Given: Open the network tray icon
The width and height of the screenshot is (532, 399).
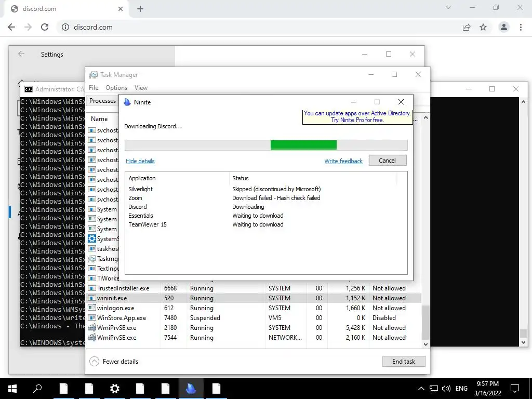Looking at the screenshot, I should click(434, 389).
